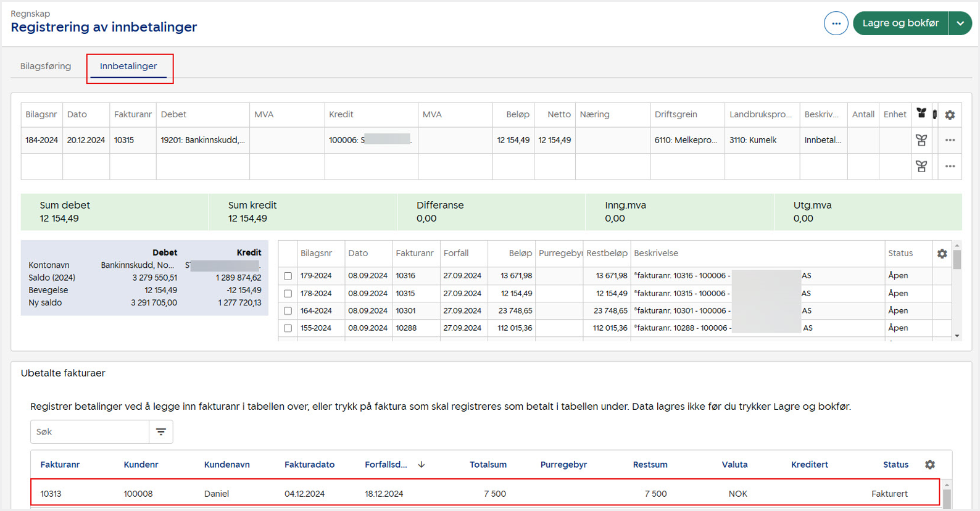Click the plant icon in the empty voucher row
The height and width of the screenshot is (511, 980).
tap(921, 167)
